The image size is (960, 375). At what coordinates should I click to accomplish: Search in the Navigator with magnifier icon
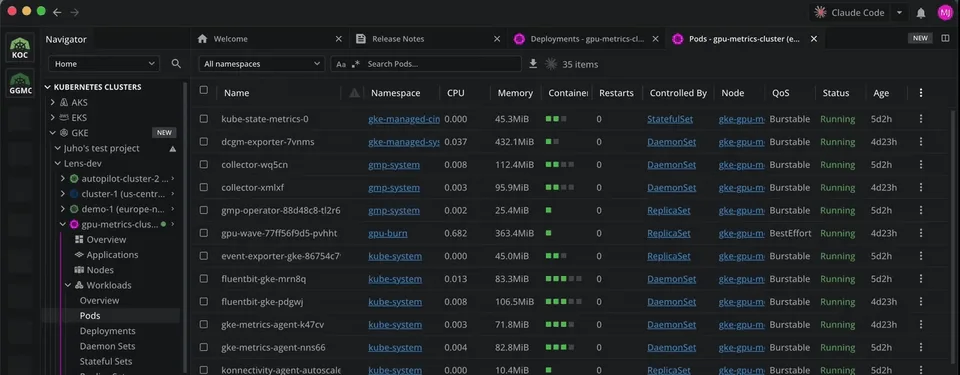[x=176, y=64]
